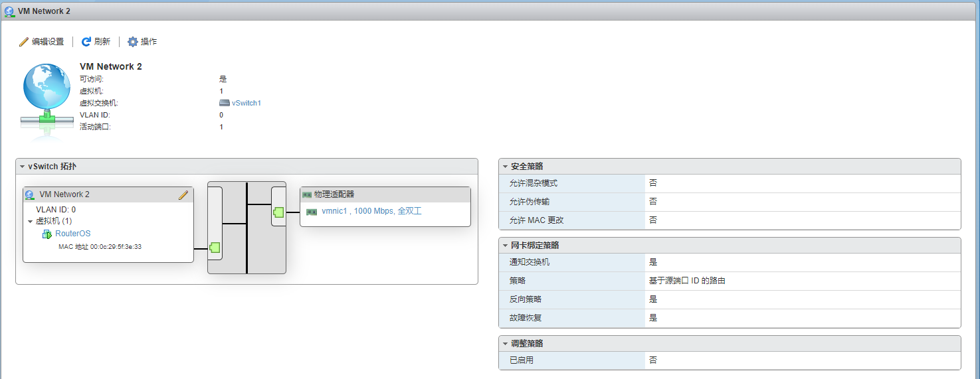Click the refresh icon in toolbar

coord(86,42)
